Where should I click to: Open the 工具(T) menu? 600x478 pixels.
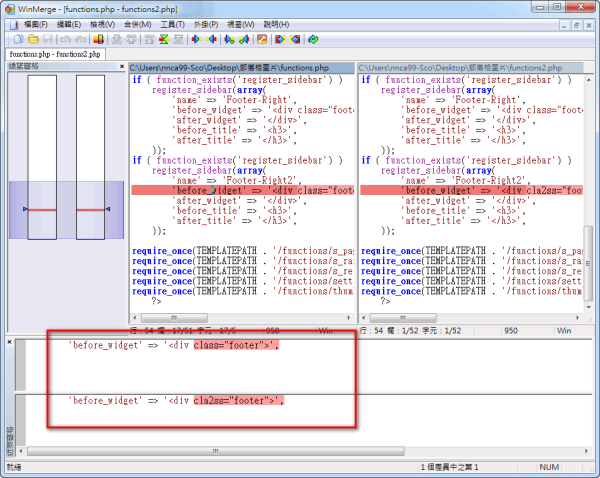click(x=172, y=23)
